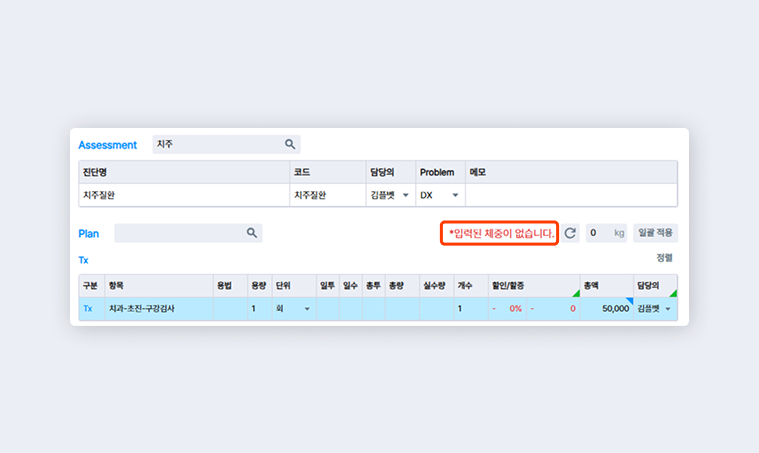Image resolution: width=759 pixels, height=453 pixels.
Task: Click the 총액 column header
Action: (x=607, y=286)
